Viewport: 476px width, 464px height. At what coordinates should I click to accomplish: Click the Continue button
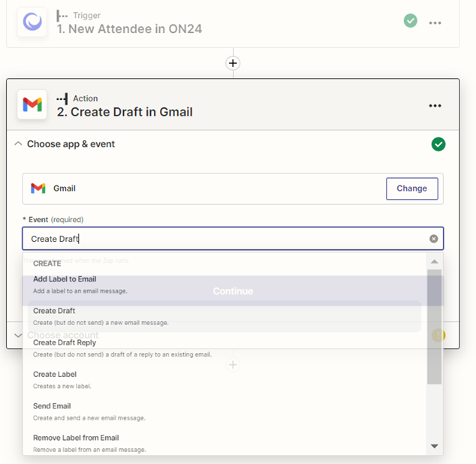pos(233,291)
